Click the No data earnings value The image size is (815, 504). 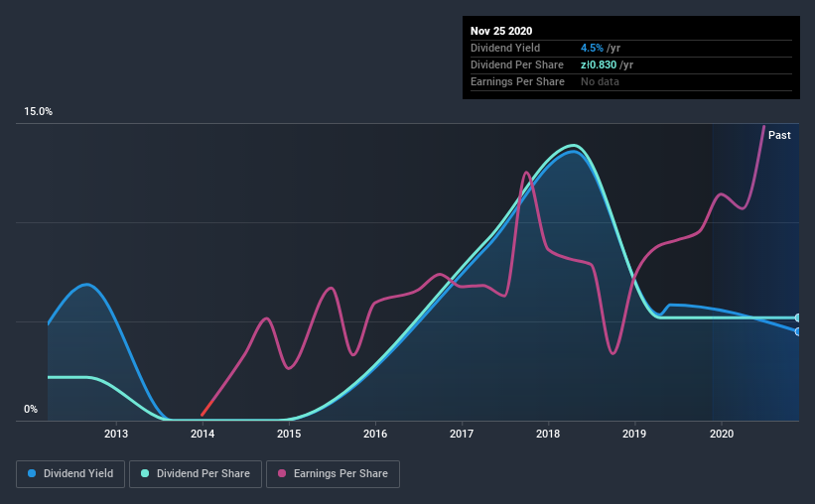(600, 81)
